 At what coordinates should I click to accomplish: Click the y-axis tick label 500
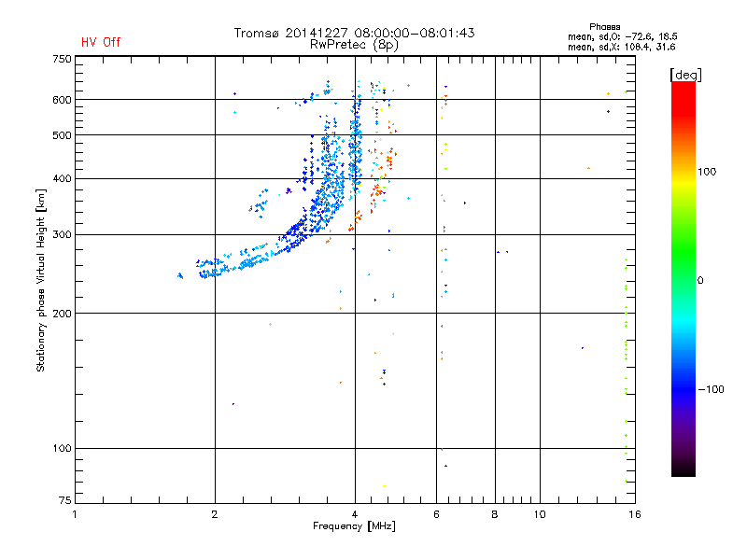coord(62,135)
